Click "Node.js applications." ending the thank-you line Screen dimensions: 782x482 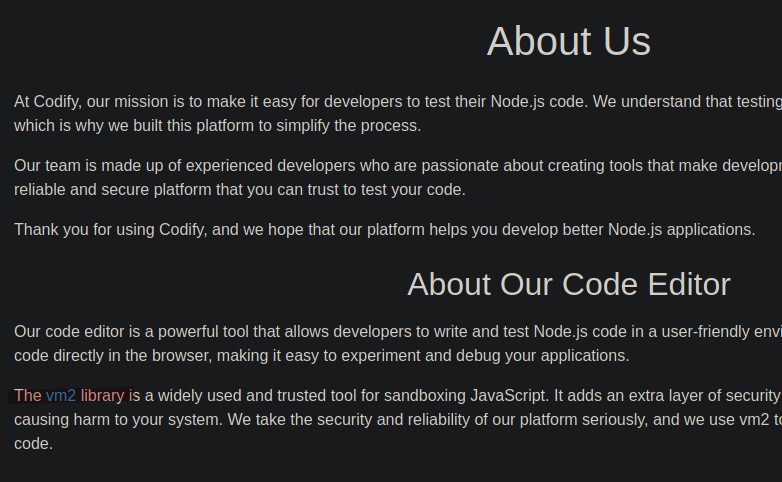682,230
